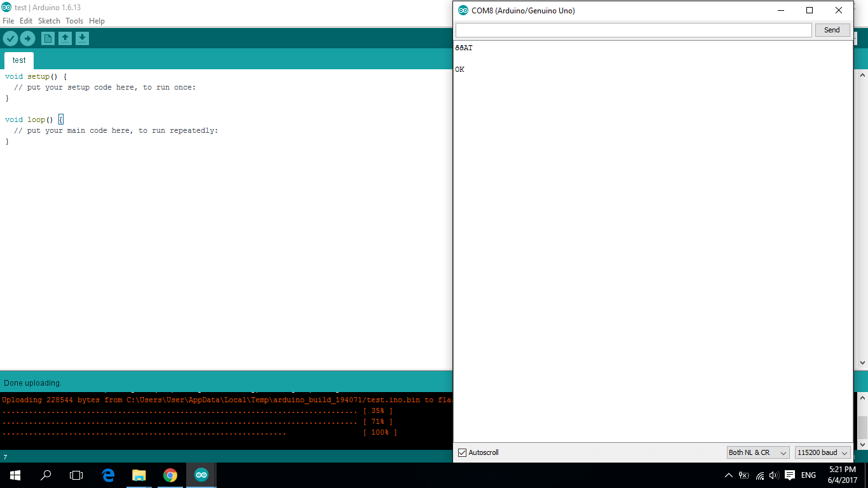
Task: Click the Arduino logo in IDE title bar
Action: (x=6, y=7)
